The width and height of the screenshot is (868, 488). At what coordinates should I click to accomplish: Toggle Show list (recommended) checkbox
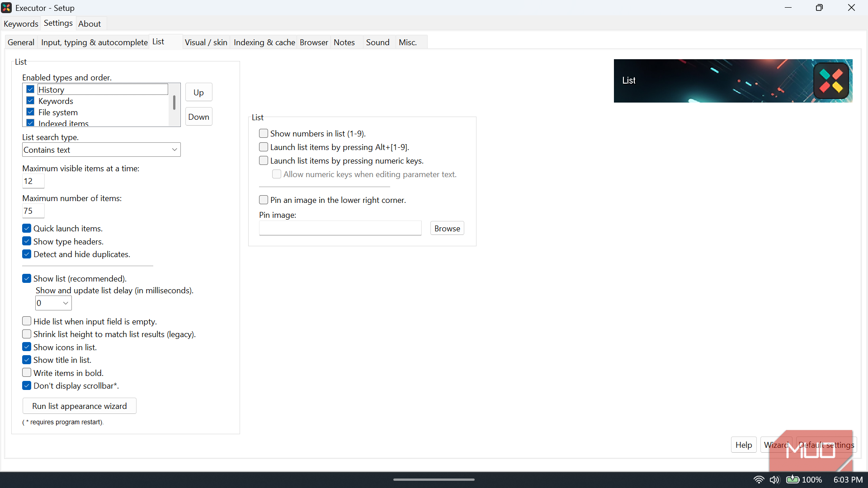27,279
